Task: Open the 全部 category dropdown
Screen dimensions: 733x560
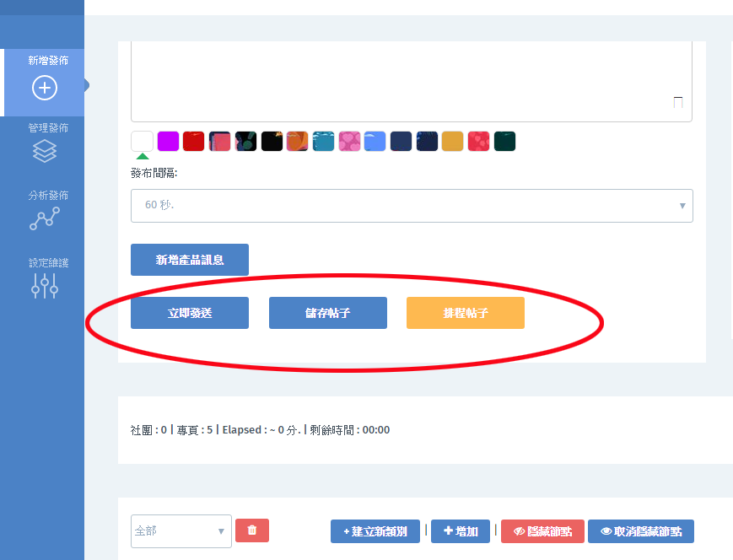Action: [181, 531]
